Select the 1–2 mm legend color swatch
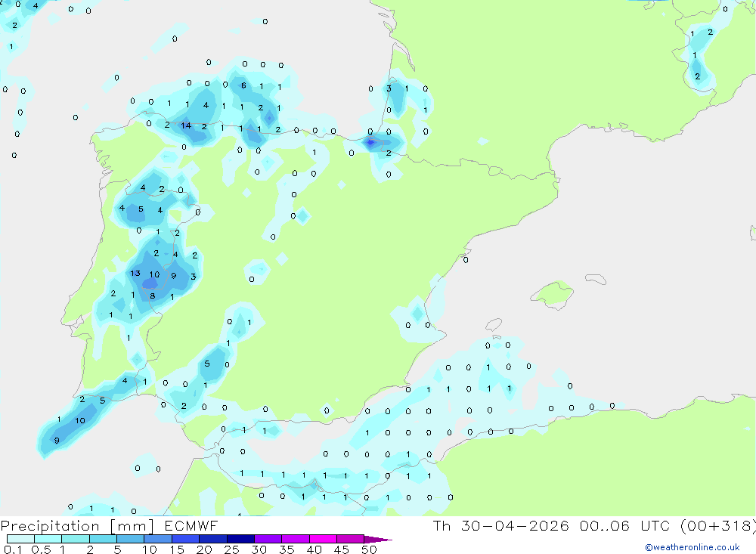756x554 pixels. (x=75, y=539)
